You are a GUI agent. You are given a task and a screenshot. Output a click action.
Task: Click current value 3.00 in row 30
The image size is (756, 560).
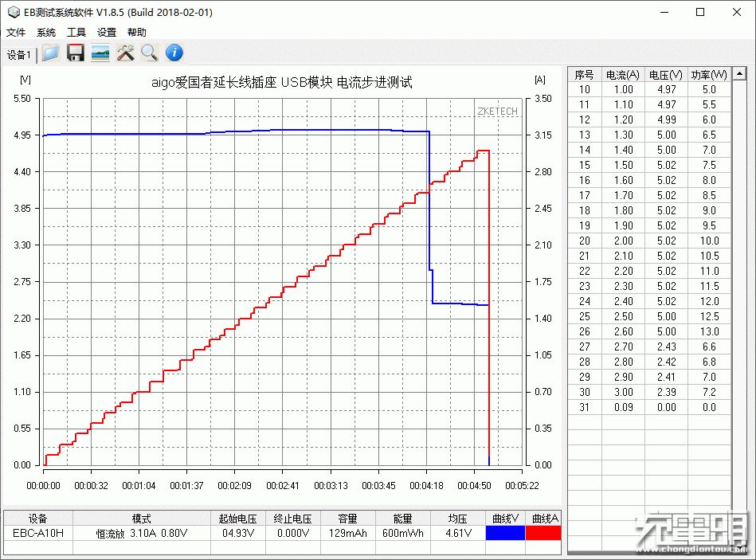click(x=624, y=392)
